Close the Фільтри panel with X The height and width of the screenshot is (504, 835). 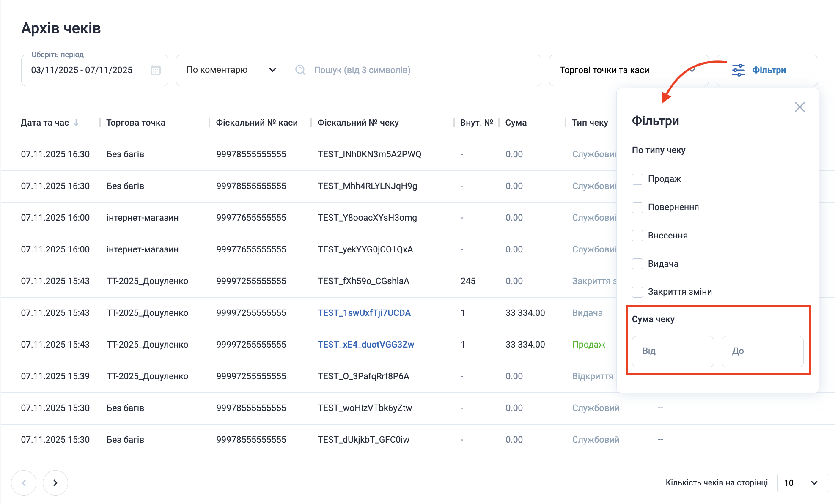[799, 107]
